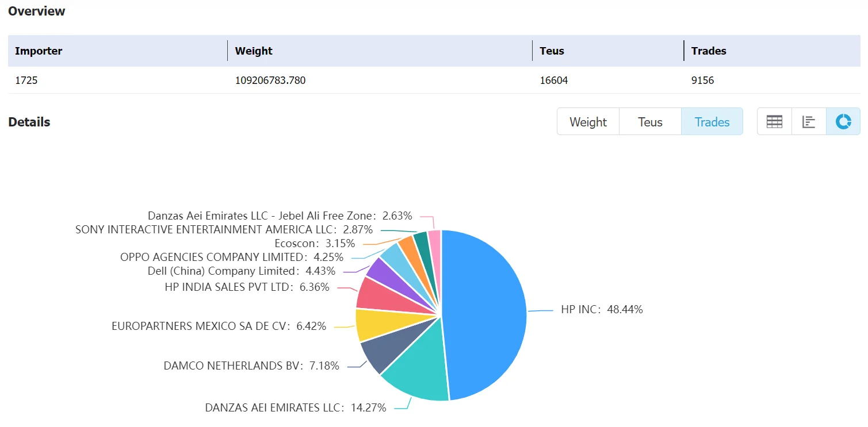Click the Importer column header

point(39,51)
